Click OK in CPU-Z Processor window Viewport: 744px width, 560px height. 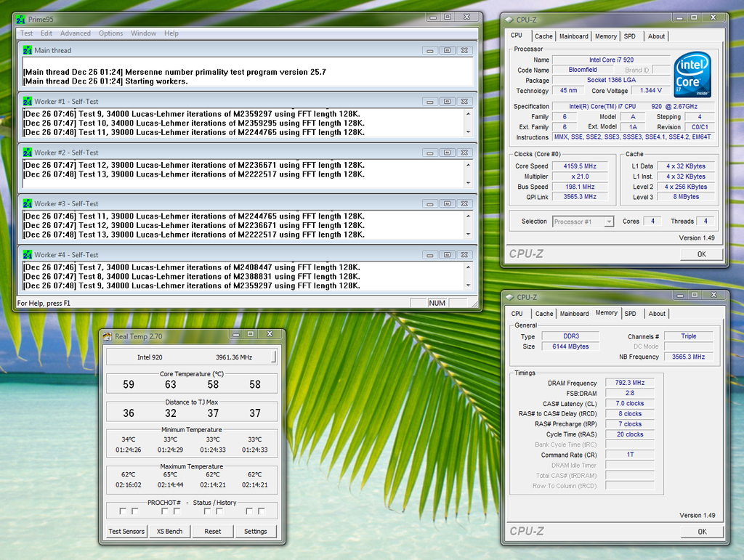(702, 255)
